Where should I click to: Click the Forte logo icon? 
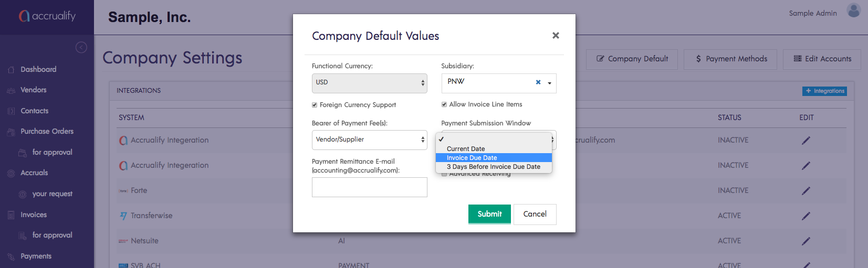coord(123,191)
